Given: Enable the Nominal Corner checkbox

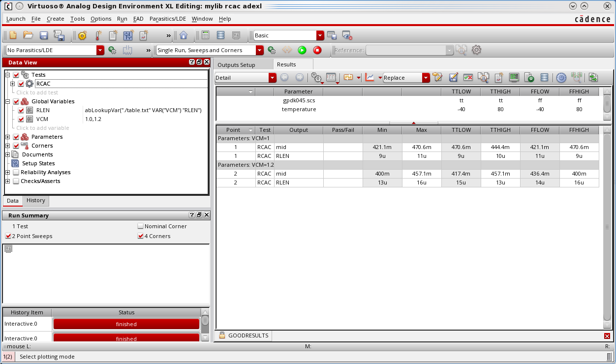Looking at the screenshot, I should 141,226.
